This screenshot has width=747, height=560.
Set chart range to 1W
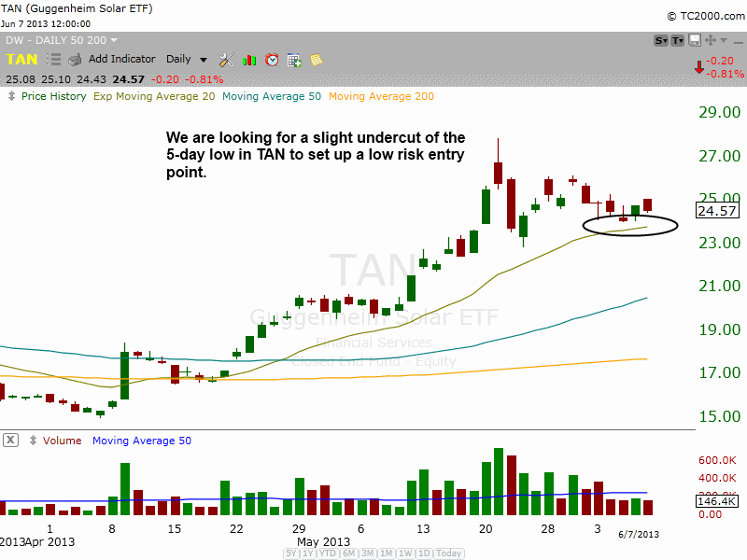pyautogui.click(x=405, y=553)
